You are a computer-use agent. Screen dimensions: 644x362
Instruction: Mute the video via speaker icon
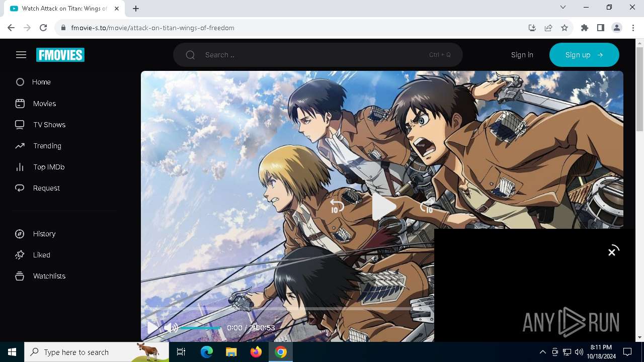[171, 328]
